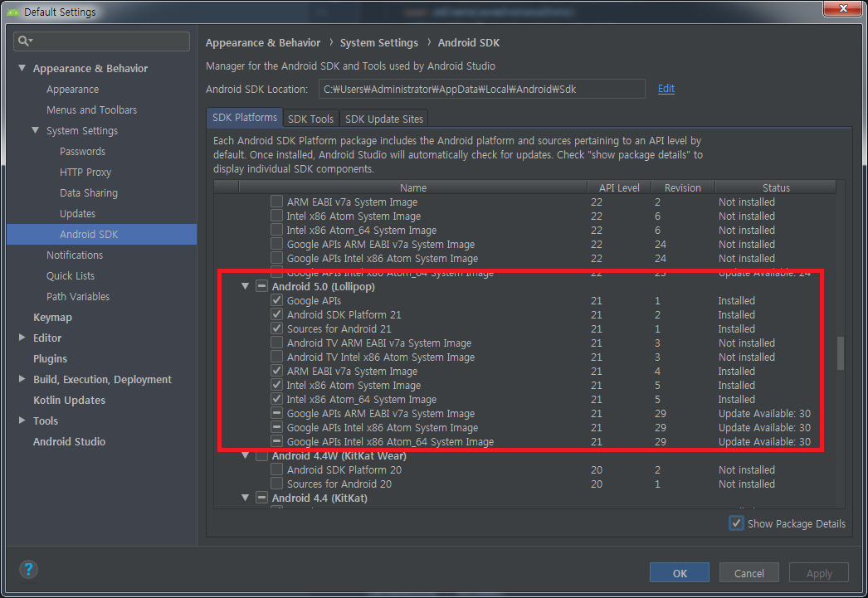
Task: Click the search magnifier icon in sidebar
Action: [25, 41]
